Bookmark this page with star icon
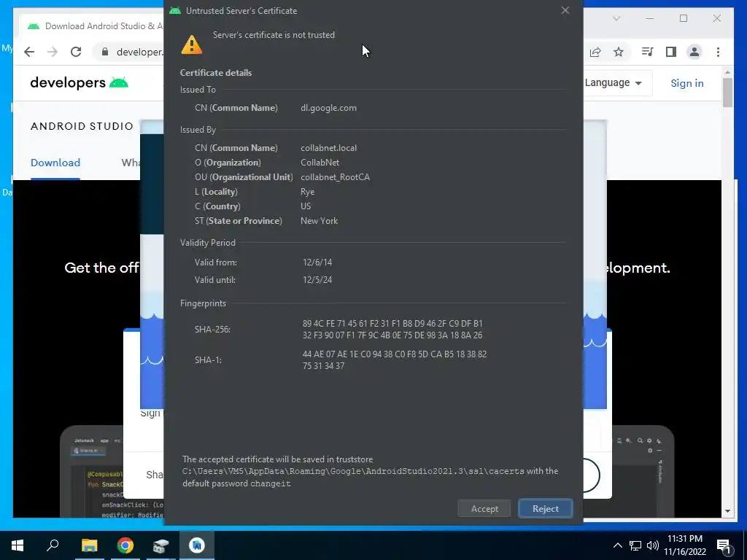 (619, 52)
